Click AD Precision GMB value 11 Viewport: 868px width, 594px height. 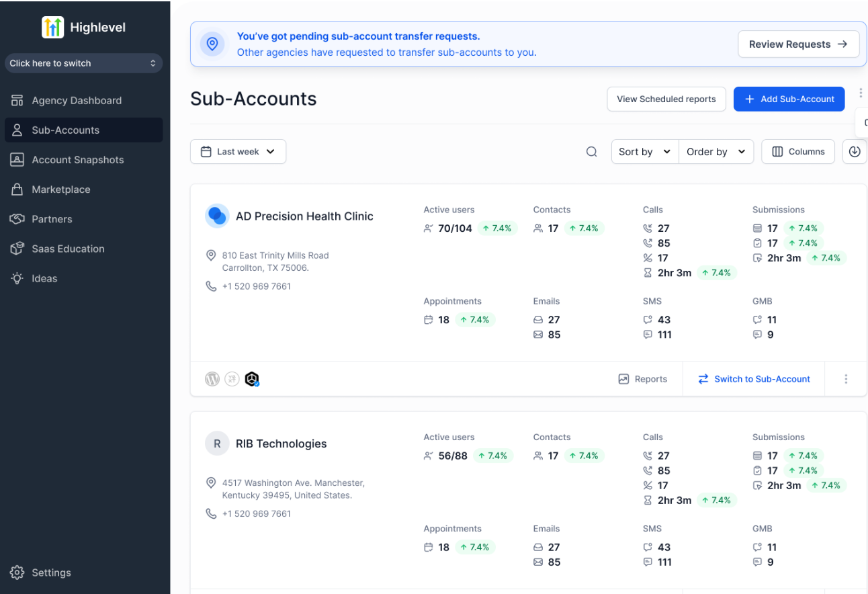(x=772, y=320)
